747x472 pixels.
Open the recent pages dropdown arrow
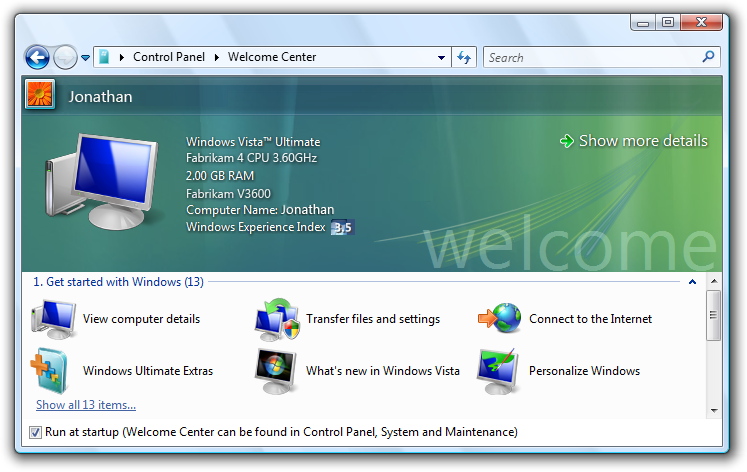click(85, 58)
